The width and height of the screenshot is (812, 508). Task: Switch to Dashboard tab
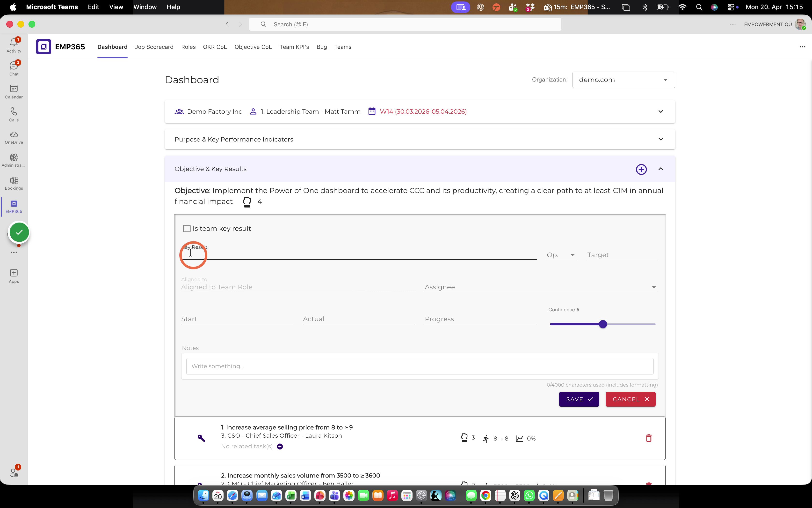click(112, 47)
